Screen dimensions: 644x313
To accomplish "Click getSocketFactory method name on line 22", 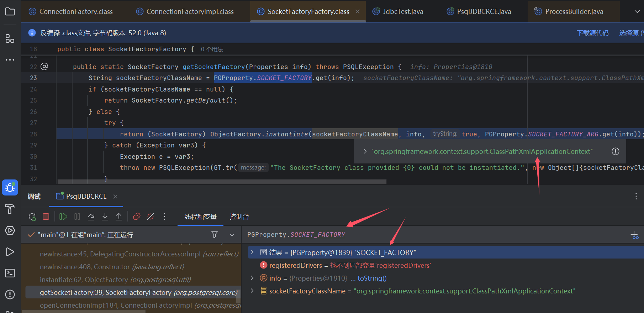I will coord(214,67).
